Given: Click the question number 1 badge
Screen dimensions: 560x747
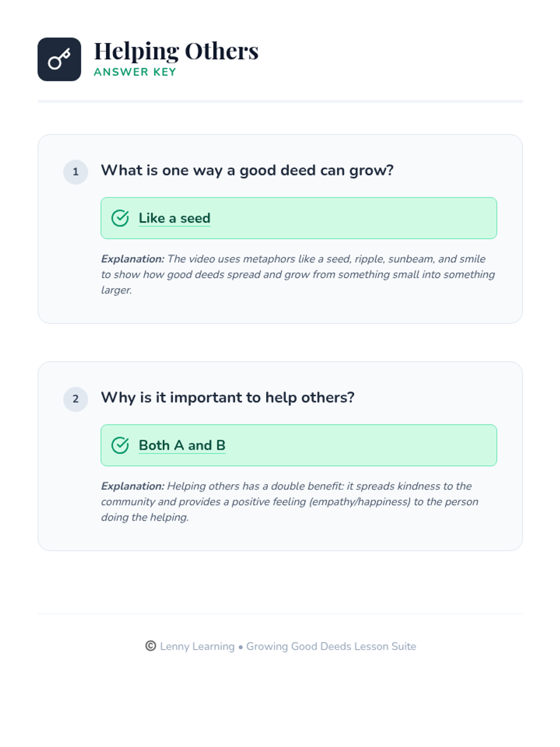Looking at the screenshot, I should coord(76,172).
